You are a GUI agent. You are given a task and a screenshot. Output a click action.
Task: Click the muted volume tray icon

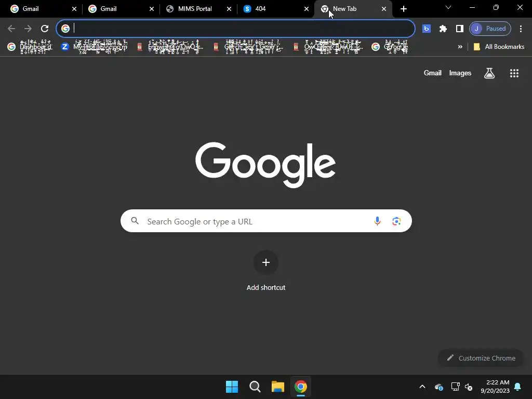pos(469,387)
